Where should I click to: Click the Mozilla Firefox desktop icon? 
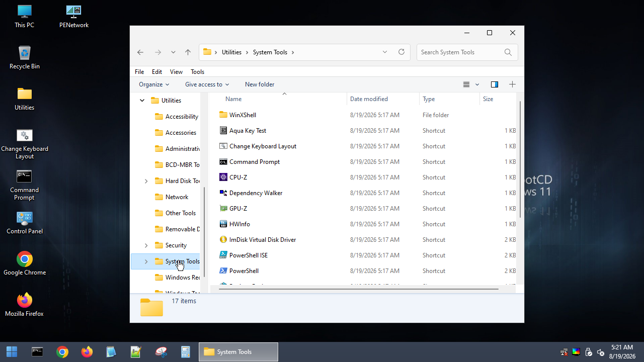24,305
